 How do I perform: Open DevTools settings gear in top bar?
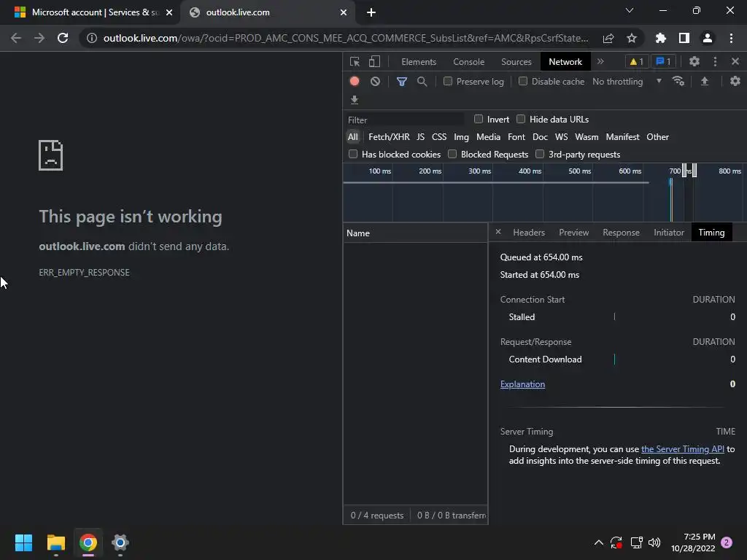[694, 61]
